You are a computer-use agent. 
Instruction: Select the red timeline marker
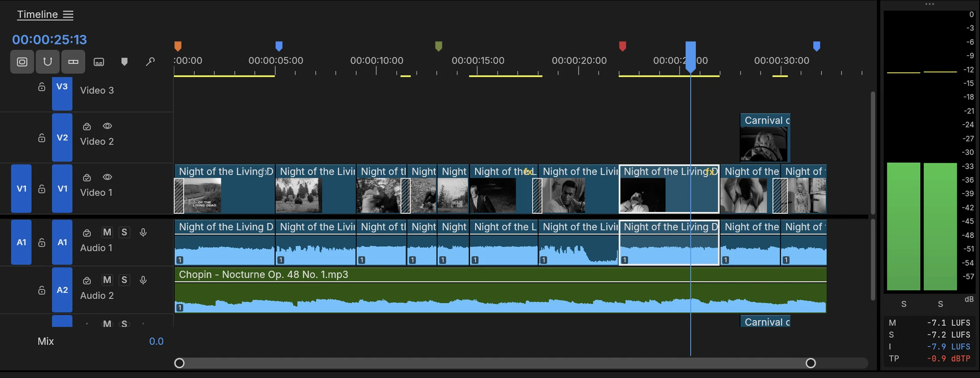pos(623,46)
